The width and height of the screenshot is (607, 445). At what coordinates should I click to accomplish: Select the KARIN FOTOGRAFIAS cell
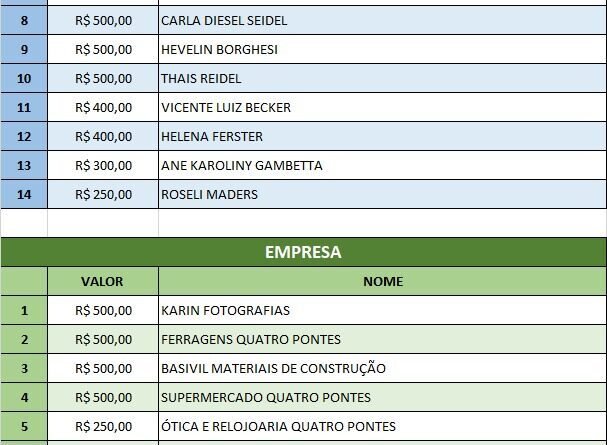[x=226, y=310]
